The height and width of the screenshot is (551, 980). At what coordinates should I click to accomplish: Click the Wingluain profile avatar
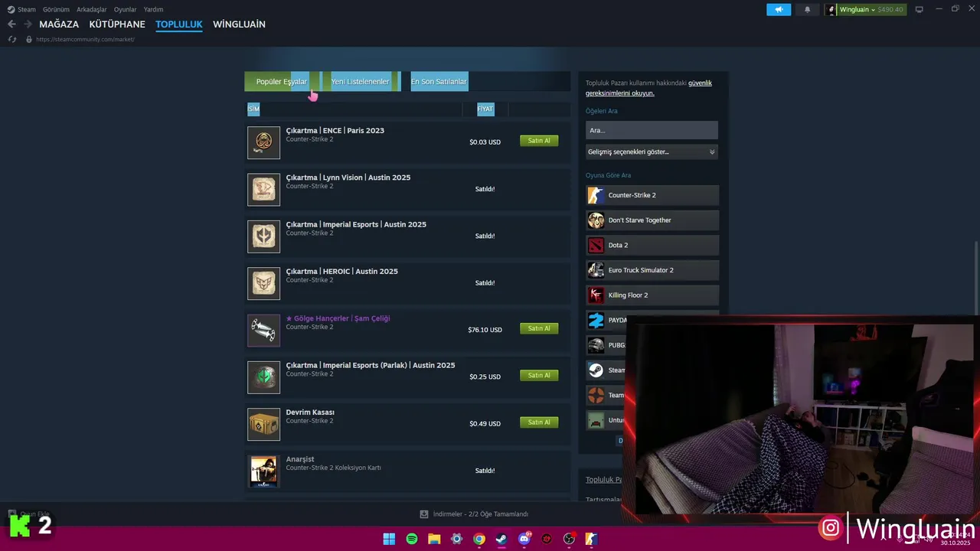tap(831, 9)
